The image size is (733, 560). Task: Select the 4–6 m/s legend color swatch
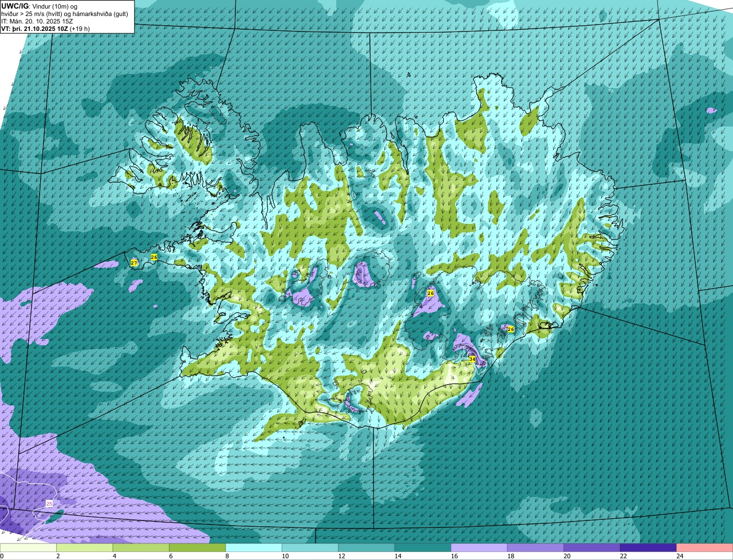pos(141,547)
